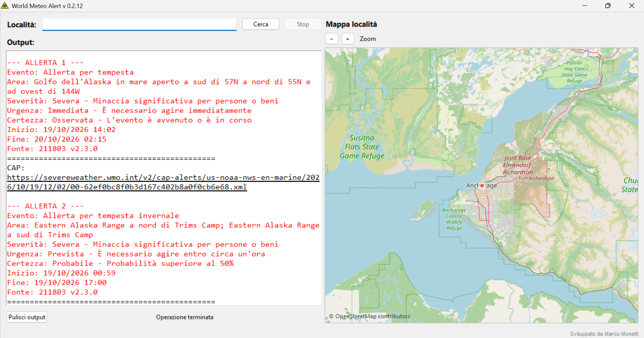The image size is (644, 338).
Task: Restore down the application window
Action: [608, 6]
